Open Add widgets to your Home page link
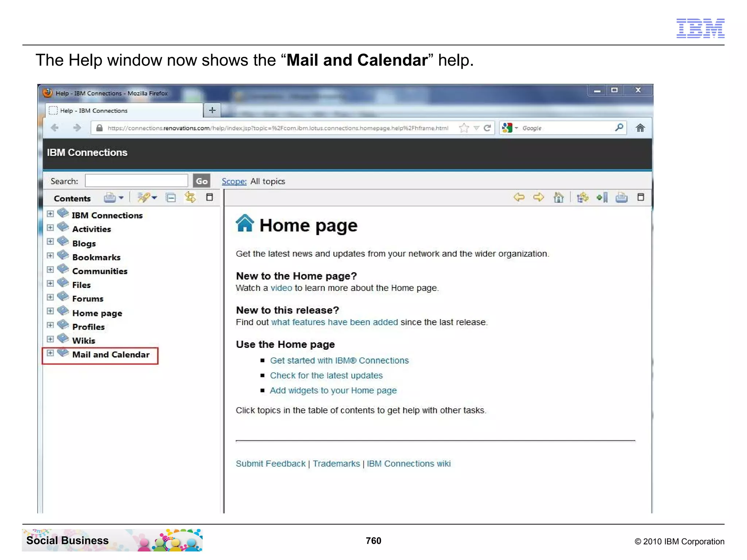This screenshot has height=560, width=747. pos(333,390)
